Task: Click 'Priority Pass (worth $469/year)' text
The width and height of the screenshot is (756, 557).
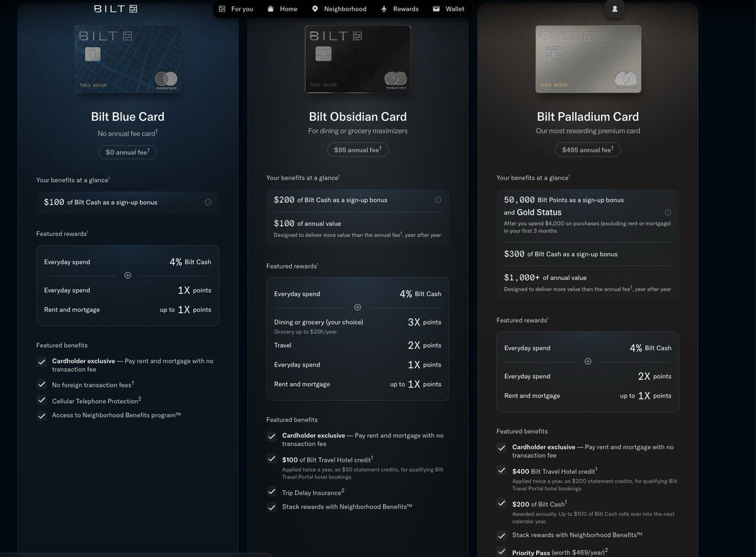Action: (x=559, y=552)
